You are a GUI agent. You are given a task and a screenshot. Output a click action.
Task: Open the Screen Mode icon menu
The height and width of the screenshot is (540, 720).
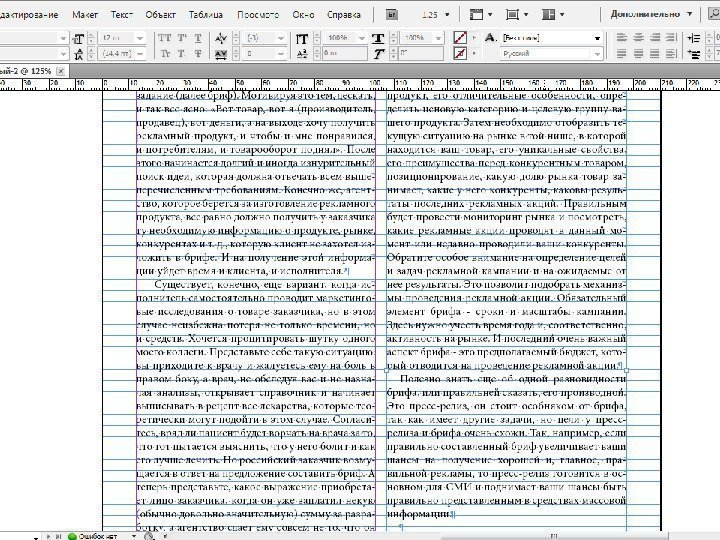click(516, 15)
